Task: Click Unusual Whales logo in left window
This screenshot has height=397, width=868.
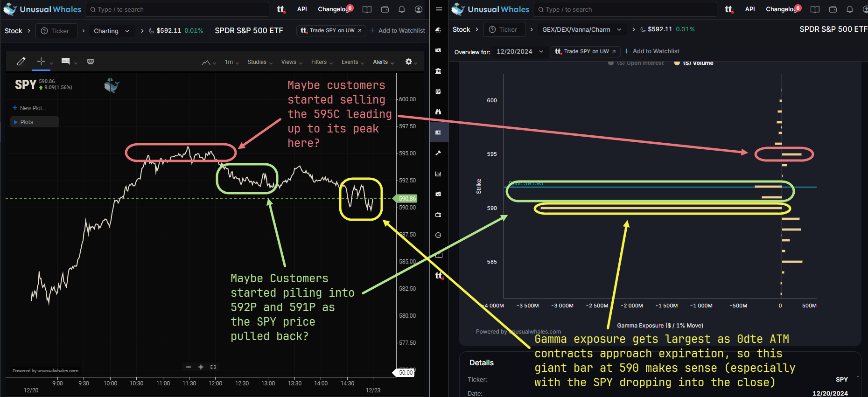Action: (x=42, y=9)
